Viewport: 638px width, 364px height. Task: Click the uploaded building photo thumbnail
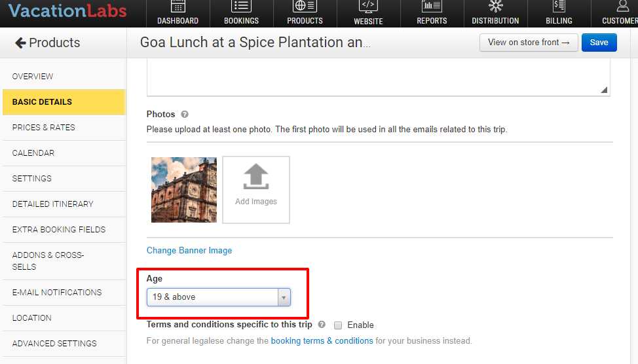point(184,190)
